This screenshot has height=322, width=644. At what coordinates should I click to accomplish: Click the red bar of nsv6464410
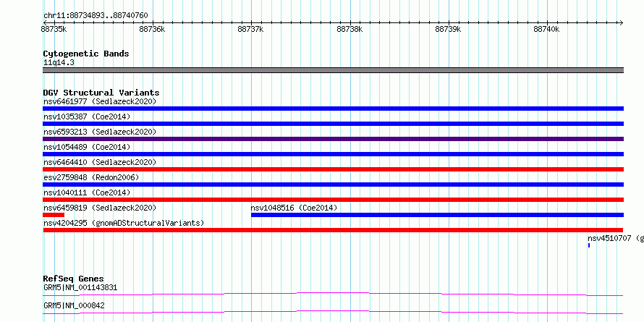click(333, 169)
